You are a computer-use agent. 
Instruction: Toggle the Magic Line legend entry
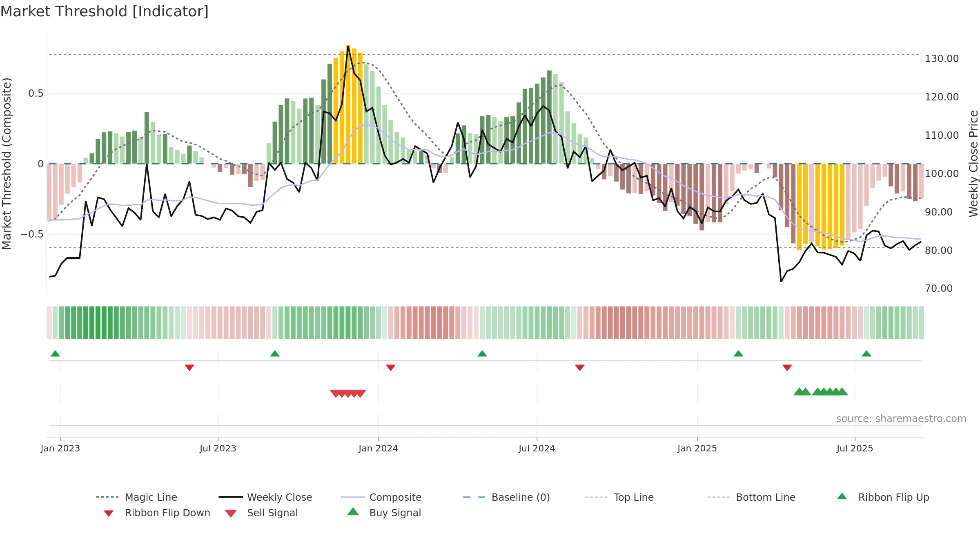pyautogui.click(x=136, y=497)
